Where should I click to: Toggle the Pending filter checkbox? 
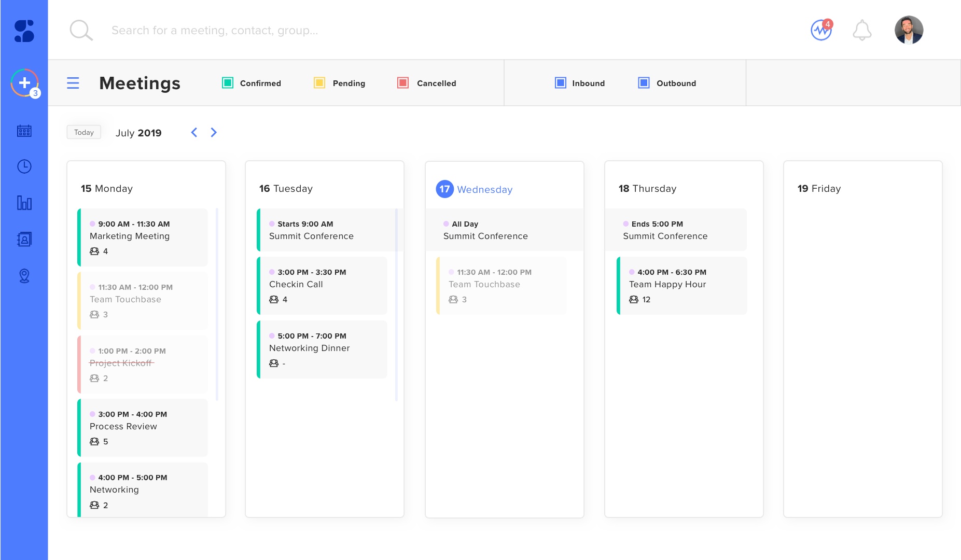[x=319, y=83]
